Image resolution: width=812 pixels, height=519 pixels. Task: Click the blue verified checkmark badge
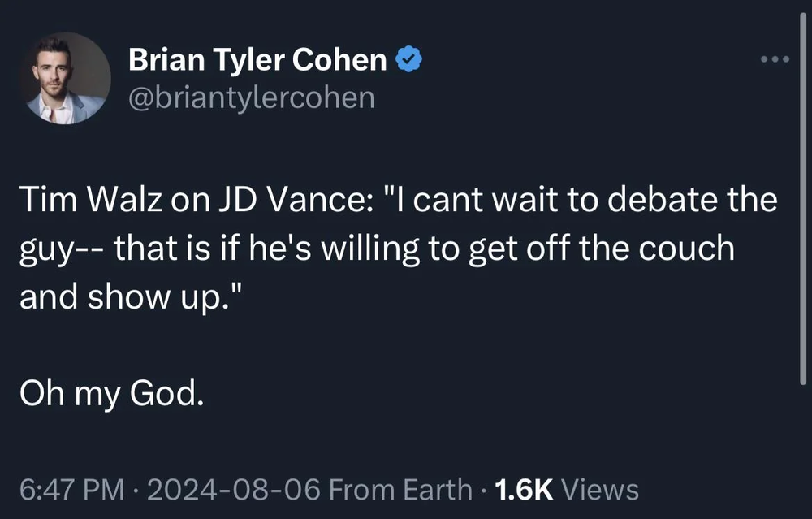pyautogui.click(x=409, y=58)
